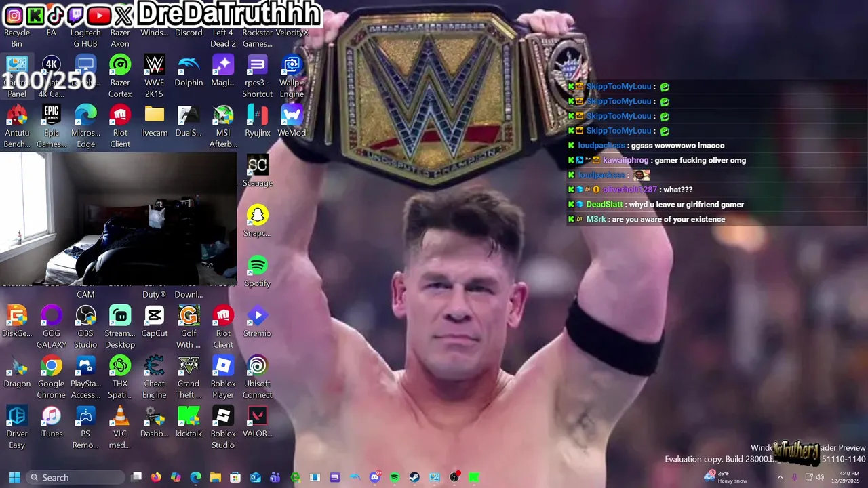Open the PS Remote Play desktop icon
This screenshot has height=488, width=868.
pos(85,428)
